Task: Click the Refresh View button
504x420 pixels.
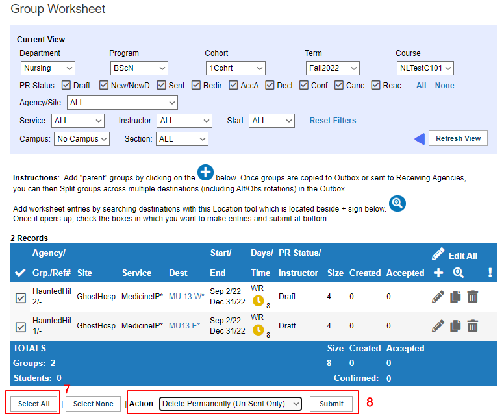Action: (458, 138)
